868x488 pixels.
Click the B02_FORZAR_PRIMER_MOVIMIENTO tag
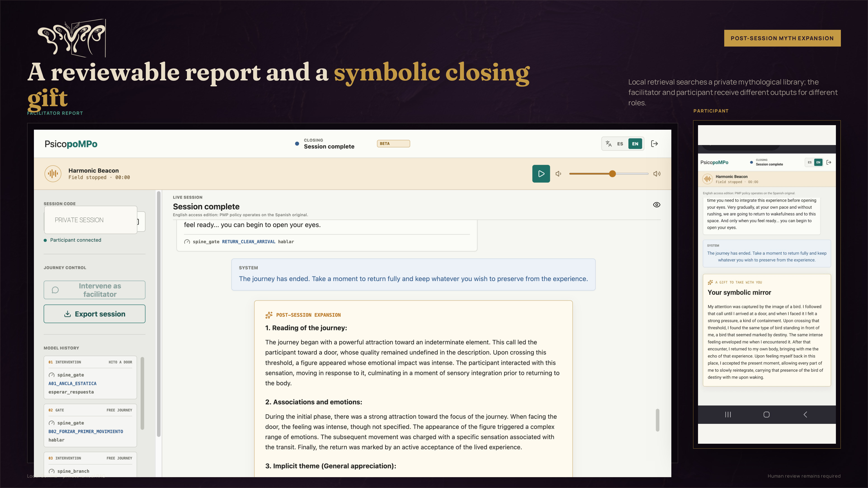point(86,432)
